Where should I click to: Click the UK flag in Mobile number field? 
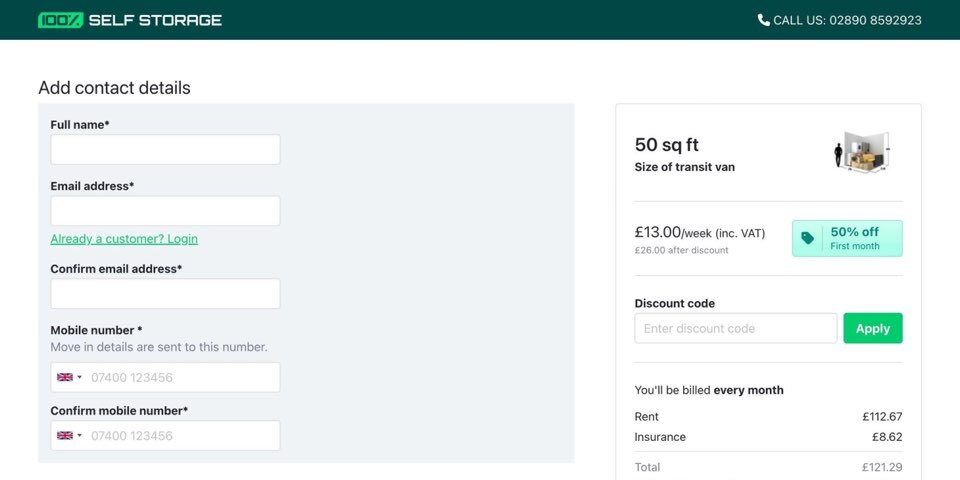pos(65,378)
